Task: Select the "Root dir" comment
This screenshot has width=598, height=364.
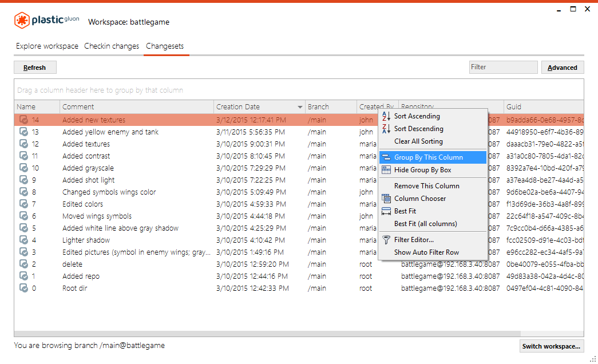Action: (x=75, y=288)
